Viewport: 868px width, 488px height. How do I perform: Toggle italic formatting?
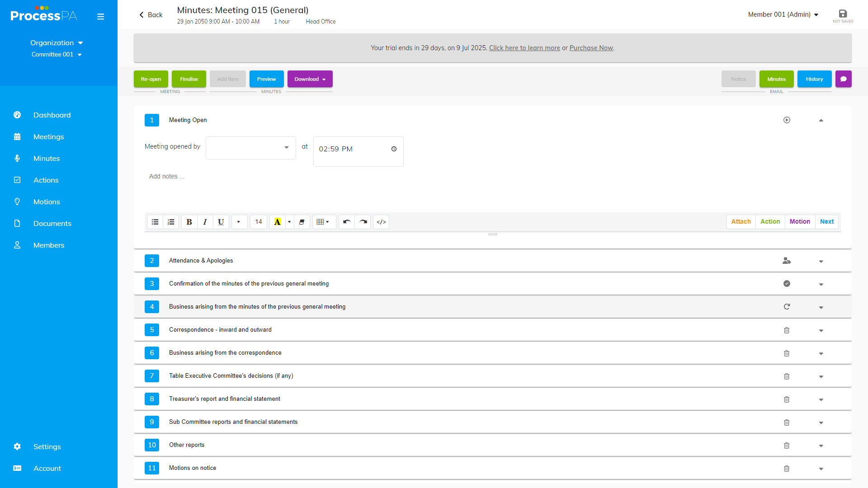205,222
